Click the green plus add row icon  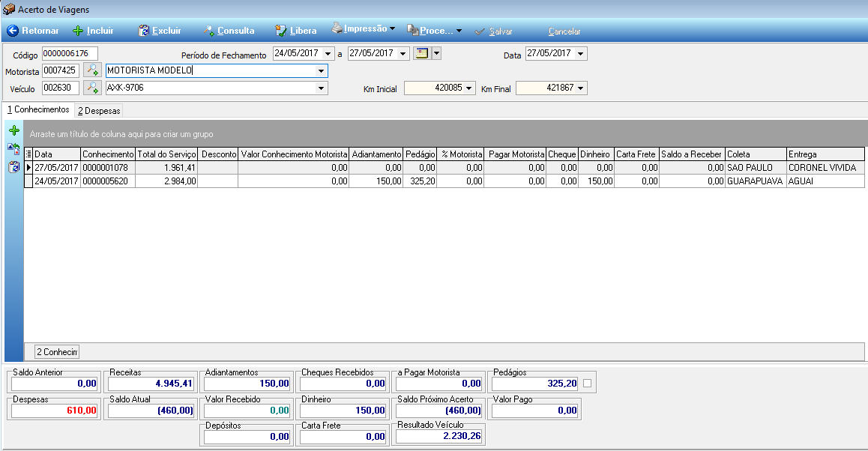[13, 130]
